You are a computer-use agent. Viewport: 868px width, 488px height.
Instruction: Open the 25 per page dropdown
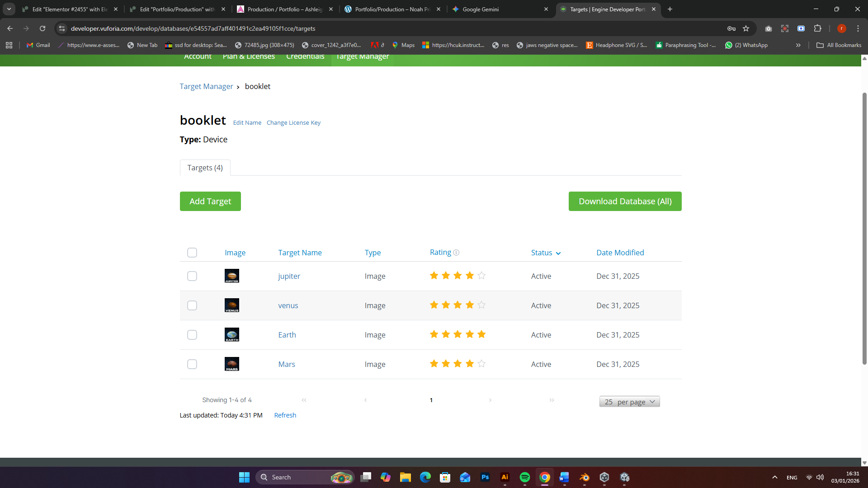(x=629, y=402)
